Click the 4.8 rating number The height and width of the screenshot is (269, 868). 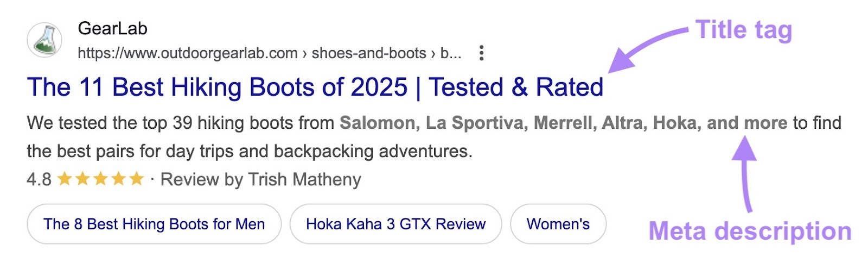39,179
